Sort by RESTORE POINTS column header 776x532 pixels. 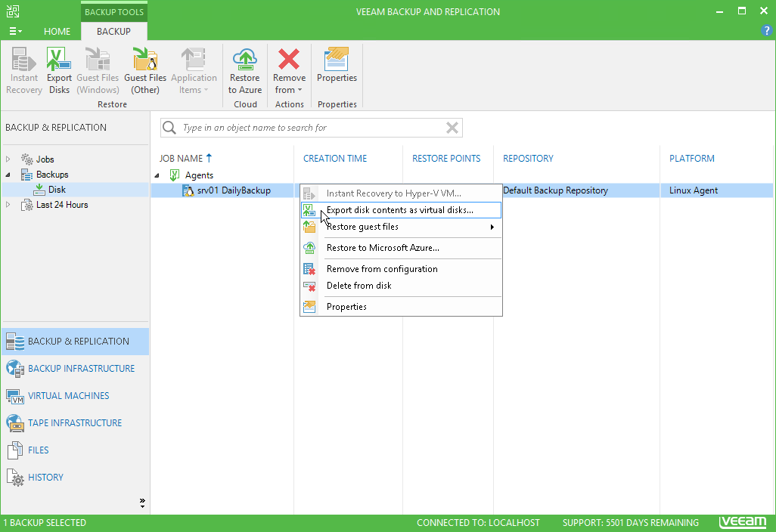(x=446, y=158)
